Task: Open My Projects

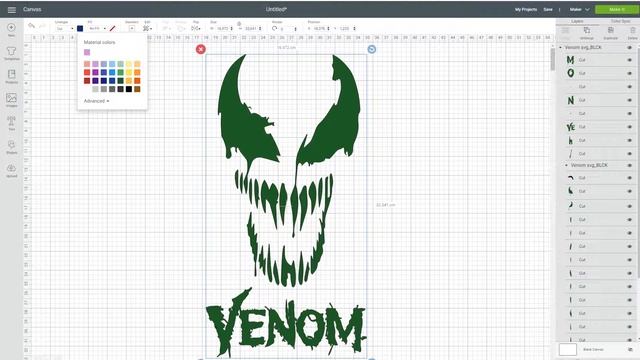Action: [526, 9]
